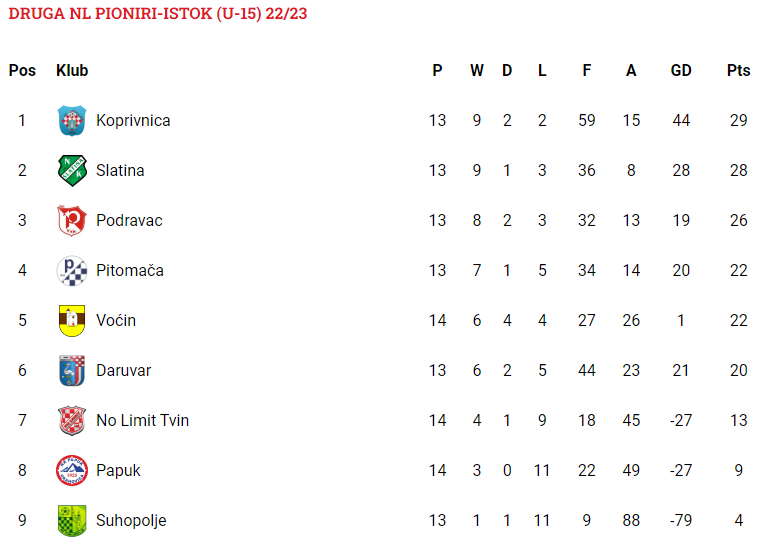Click the Pitomača checkered club logo
767x546 pixels.
[x=72, y=271]
